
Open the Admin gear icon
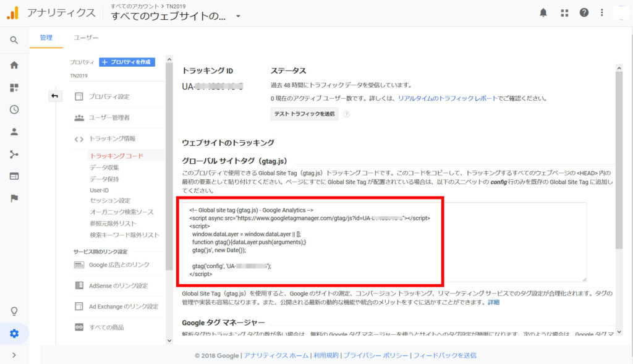point(14,334)
